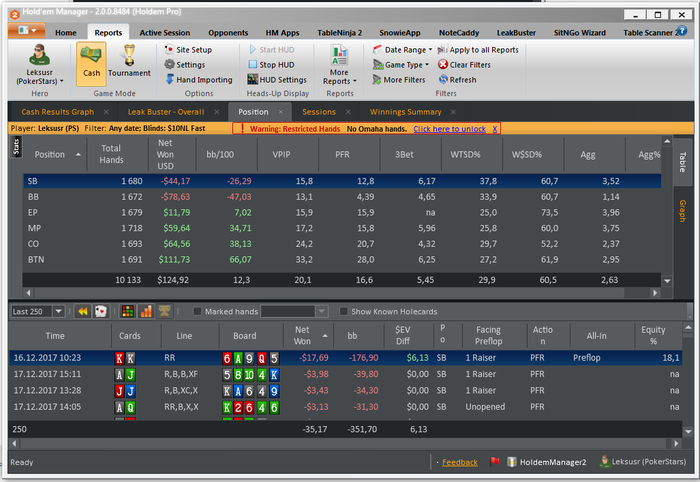700x482 pixels.
Task: Expand Last 250 hands dropdown
Action: (x=58, y=312)
